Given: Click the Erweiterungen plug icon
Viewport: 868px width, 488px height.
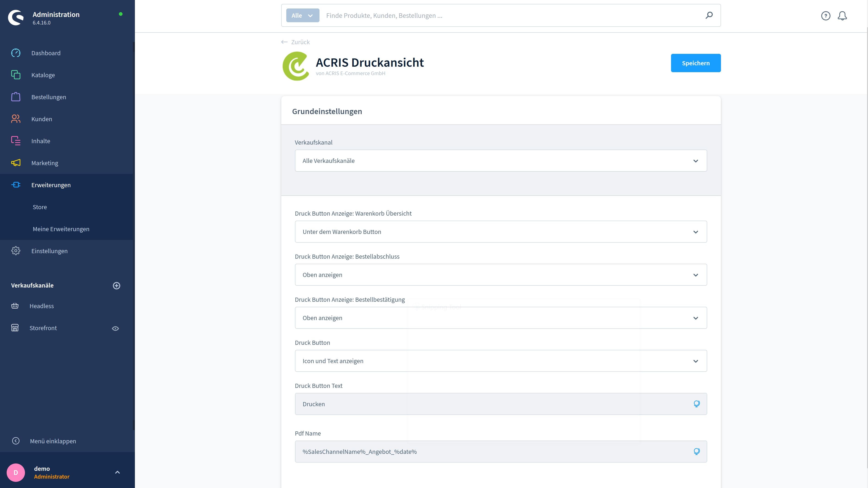Looking at the screenshot, I should click(x=16, y=185).
